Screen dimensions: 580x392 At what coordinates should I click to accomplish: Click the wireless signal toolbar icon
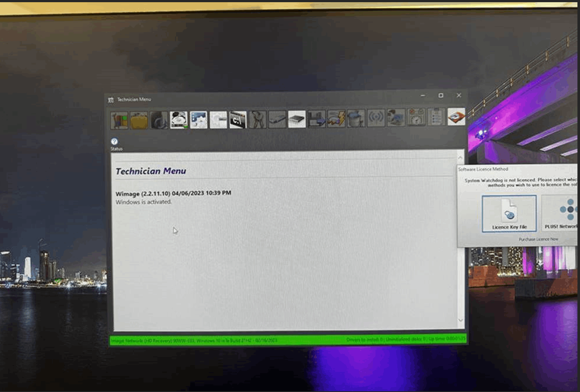click(376, 118)
